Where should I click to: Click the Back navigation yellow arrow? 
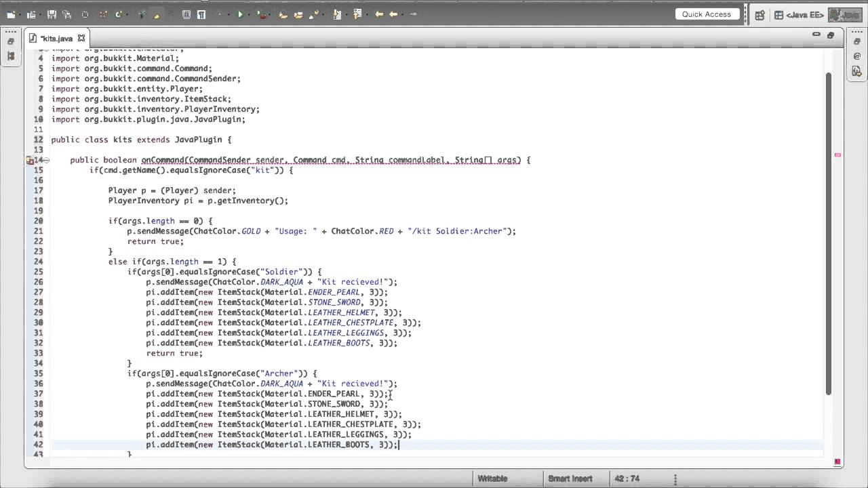393,14
